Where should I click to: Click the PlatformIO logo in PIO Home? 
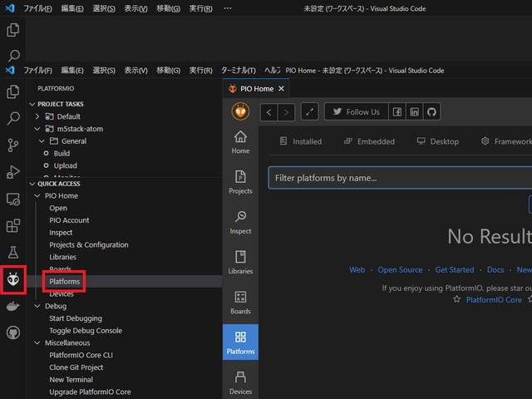coord(240,111)
